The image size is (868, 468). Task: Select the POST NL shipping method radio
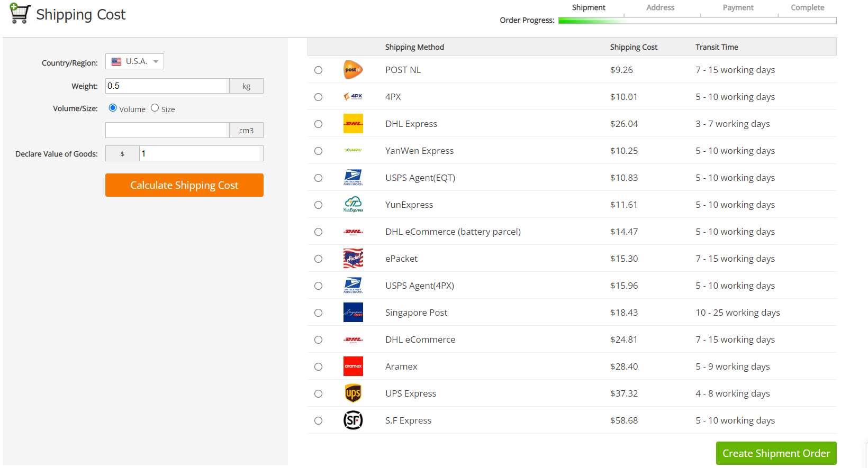318,70
